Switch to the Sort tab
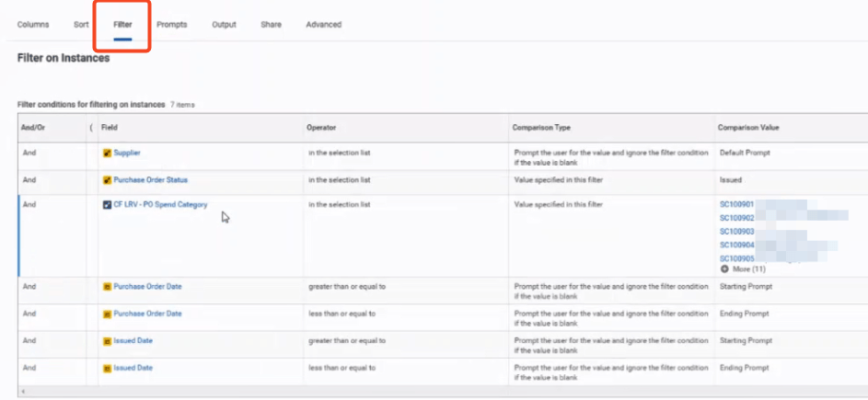 pos(81,25)
